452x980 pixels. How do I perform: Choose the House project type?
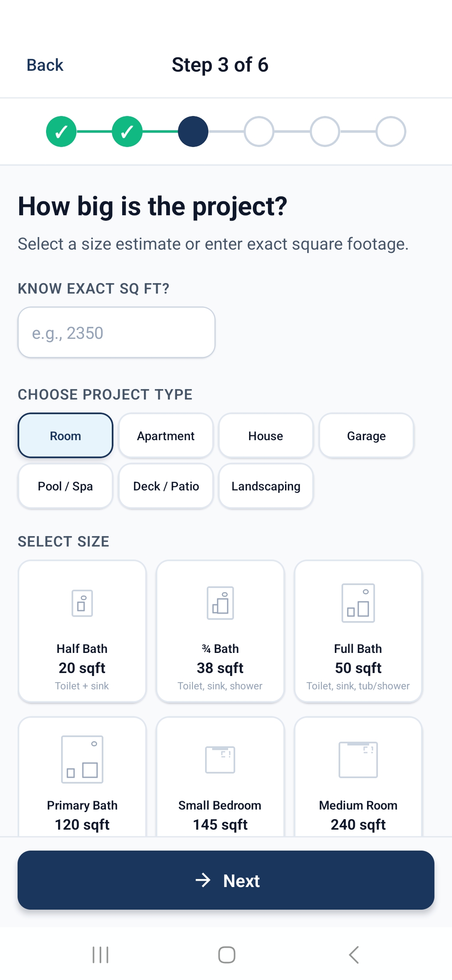click(x=266, y=436)
